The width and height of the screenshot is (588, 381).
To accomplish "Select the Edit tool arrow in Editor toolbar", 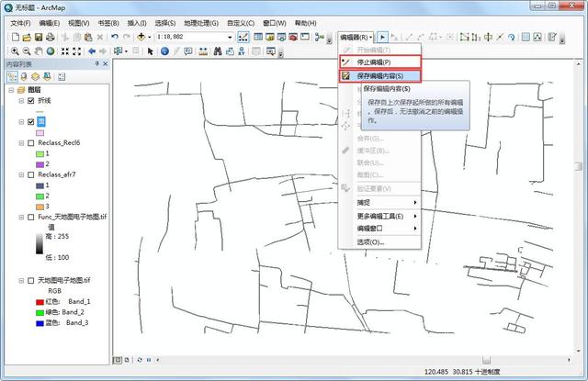I will 382,37.
